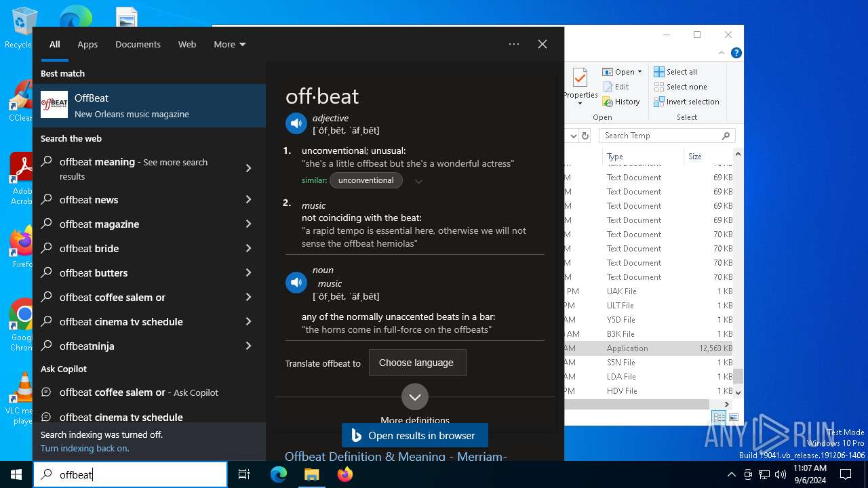The width and height of the screenshot is (868, 488).
Task: Open File Explorer from the taskbar
Action: 311,474
